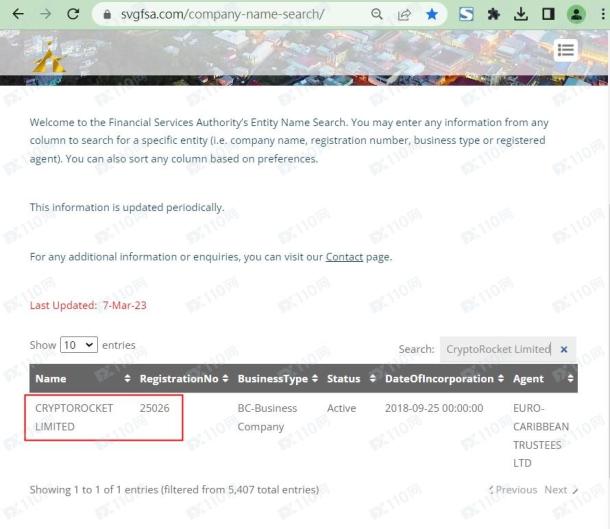Sort table by RegistrationNo column

pos(183,378)
